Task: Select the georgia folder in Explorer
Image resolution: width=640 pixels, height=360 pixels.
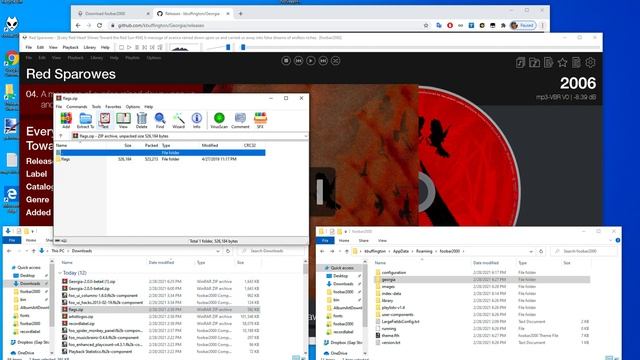Action: click(x=482, y=280)
